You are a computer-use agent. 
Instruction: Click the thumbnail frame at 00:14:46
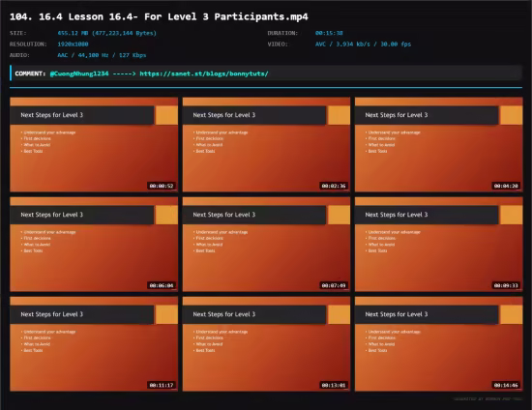pos(439,344)
